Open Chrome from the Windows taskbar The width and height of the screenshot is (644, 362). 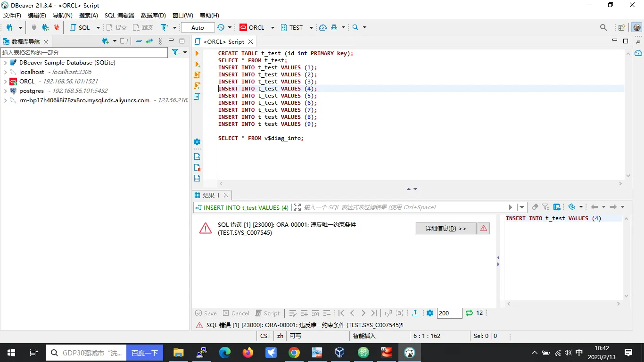tap(294, 353)
